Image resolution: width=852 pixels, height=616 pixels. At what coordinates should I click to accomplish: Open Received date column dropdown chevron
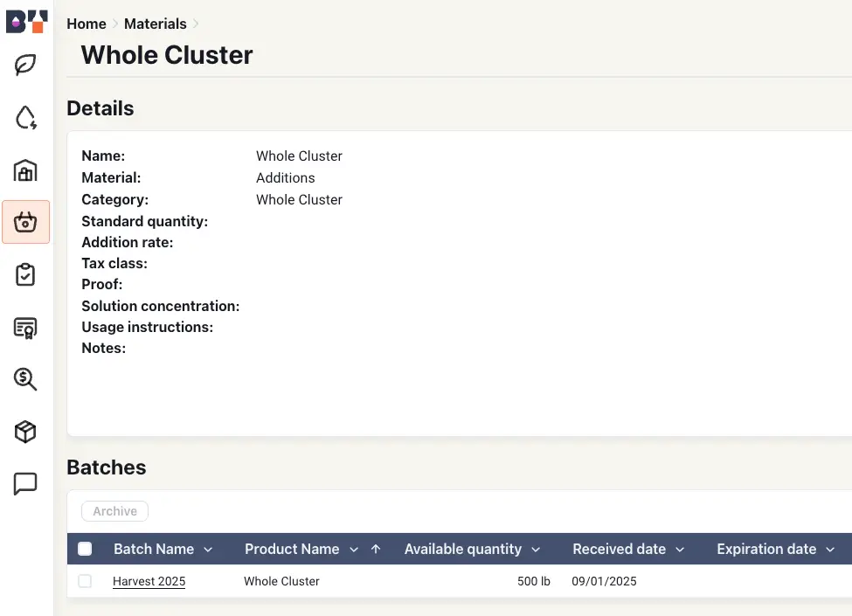click(x=680, y=550)
